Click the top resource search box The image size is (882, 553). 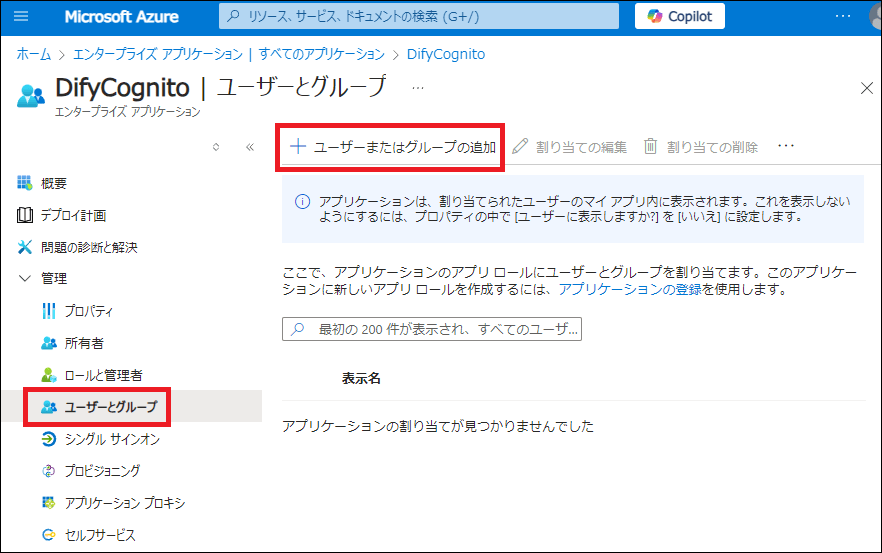[420, 17]
